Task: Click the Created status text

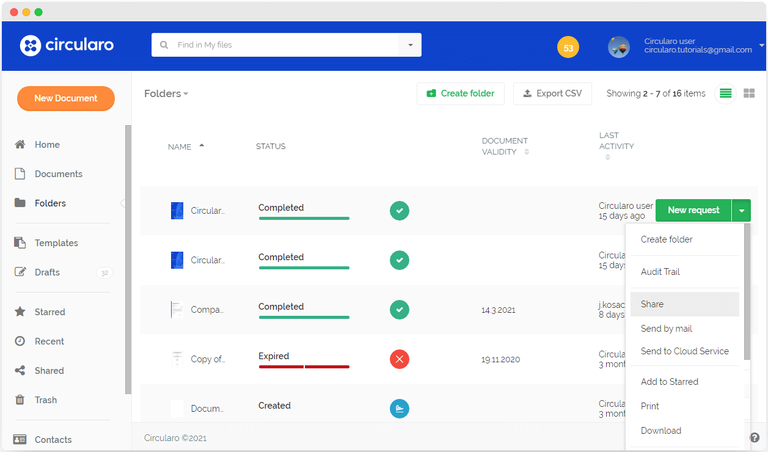Action: tap(274, 405)
